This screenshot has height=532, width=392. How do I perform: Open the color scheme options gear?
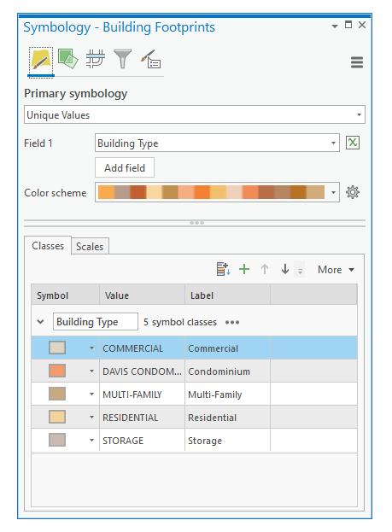pyautogui.click(x=353, y=192)
